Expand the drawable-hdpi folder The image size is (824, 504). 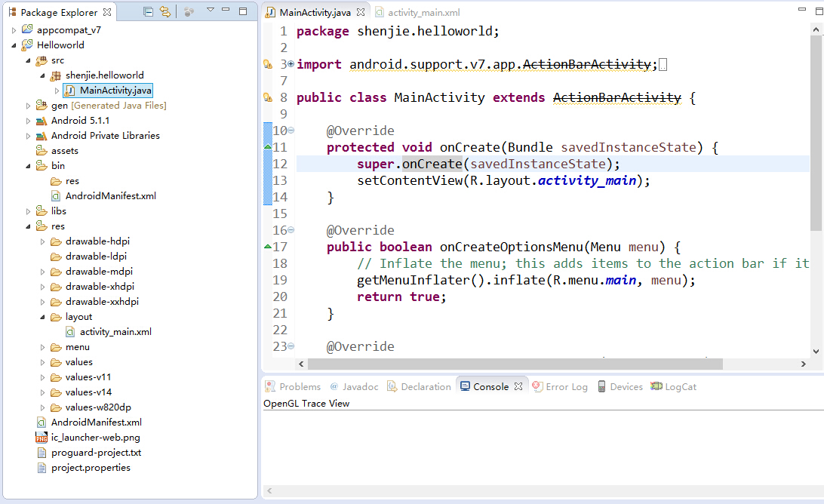pyautogui.click(x=42, y=241)
